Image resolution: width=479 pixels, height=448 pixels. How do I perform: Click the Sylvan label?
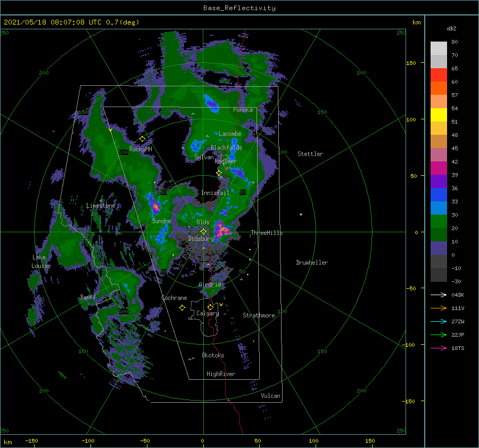pyautogui.click(x=204, y=157)
